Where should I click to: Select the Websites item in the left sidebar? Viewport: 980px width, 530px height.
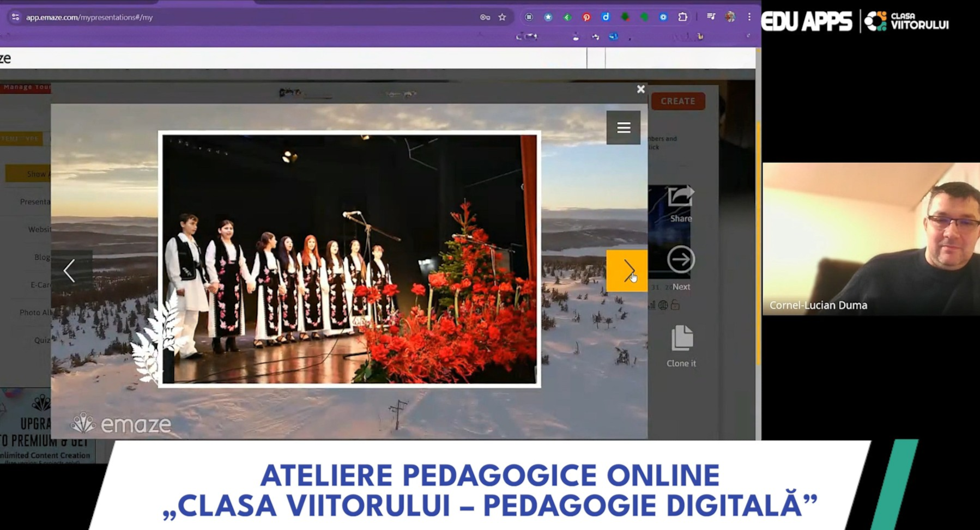pos(39,229)
